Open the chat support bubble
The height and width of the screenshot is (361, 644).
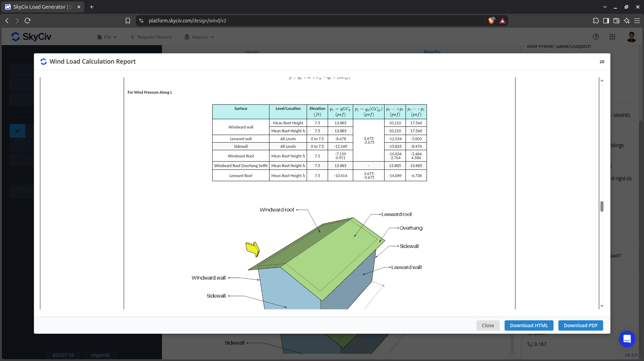(x=627, y=339)
